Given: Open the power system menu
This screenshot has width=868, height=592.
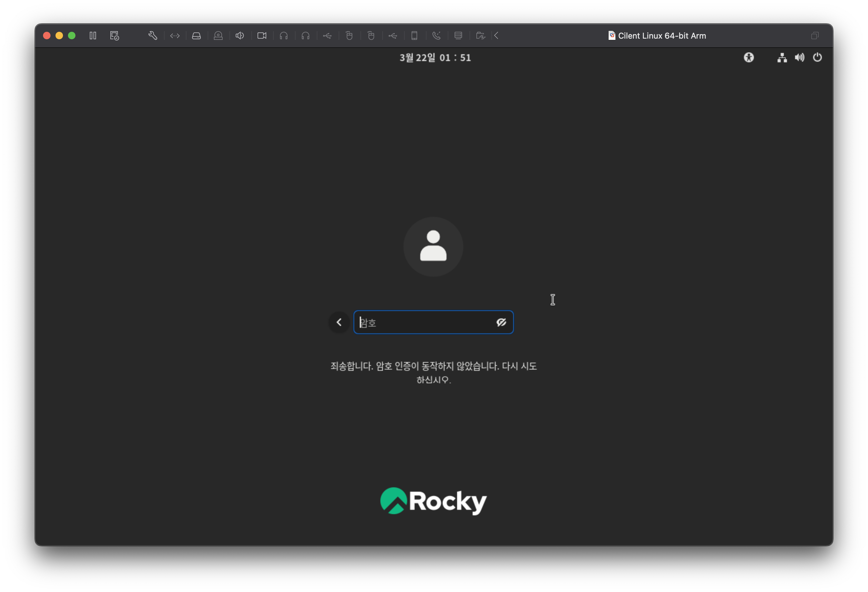Looking at the screenshot, I should coord(817,57).
